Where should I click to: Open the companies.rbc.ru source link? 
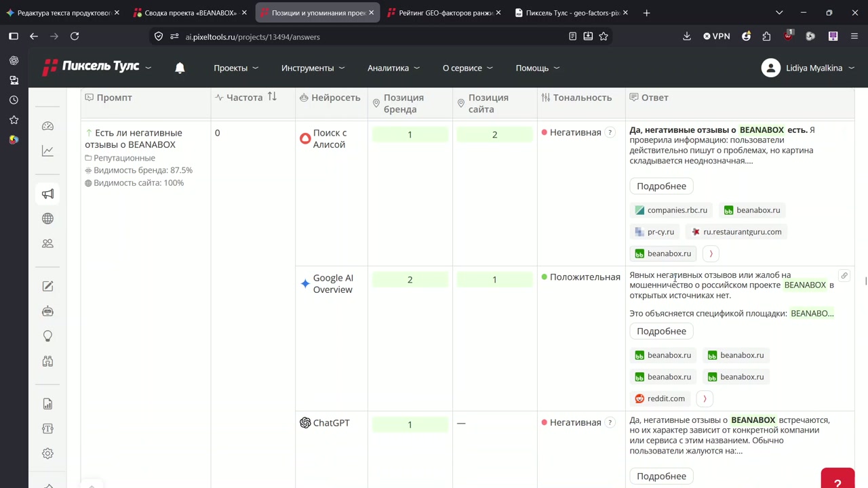click(x=671, y=210)
